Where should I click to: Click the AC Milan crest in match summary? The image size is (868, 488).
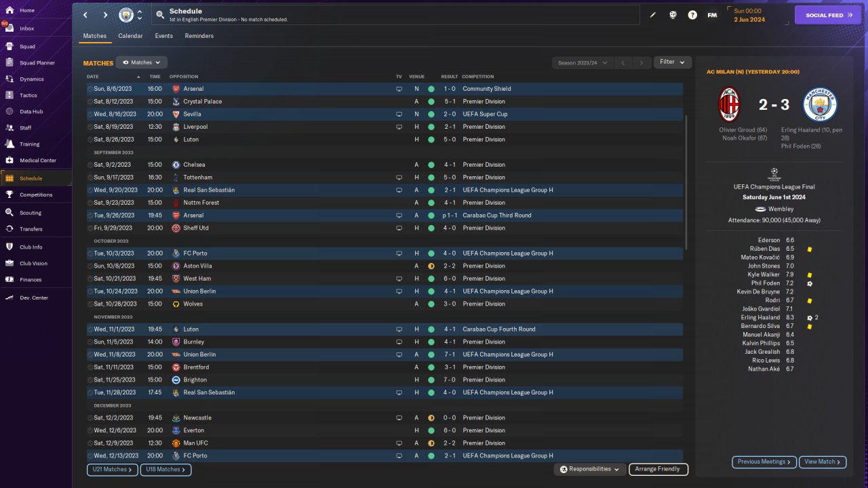(729, 104)
